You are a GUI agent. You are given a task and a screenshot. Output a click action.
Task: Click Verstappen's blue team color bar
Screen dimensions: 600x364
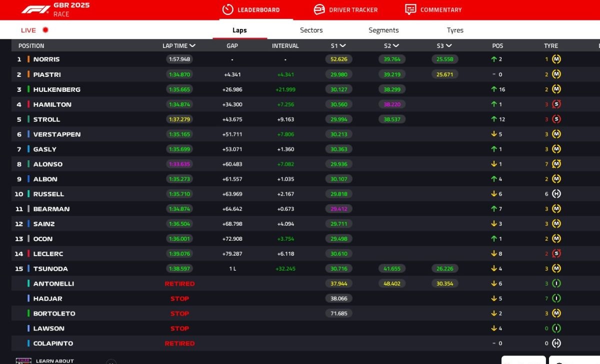[x=28, y=134]
